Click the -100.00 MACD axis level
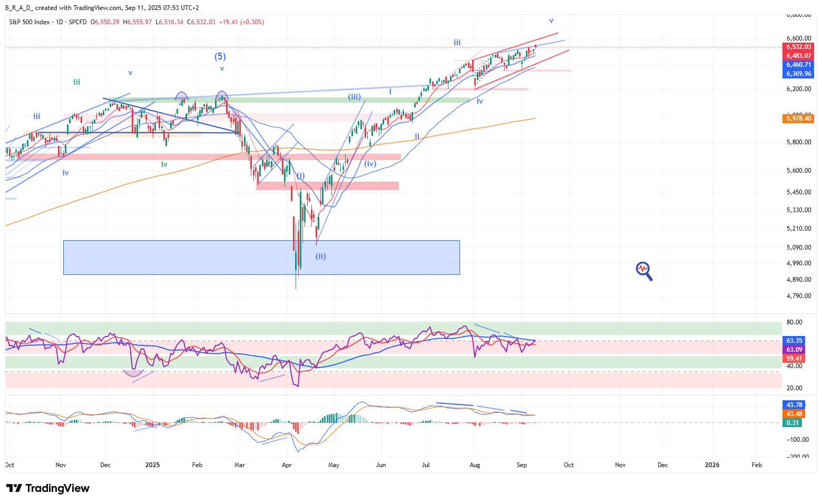Image resolution: width=822 pixels, height=504 pixels. pos(797,440)
